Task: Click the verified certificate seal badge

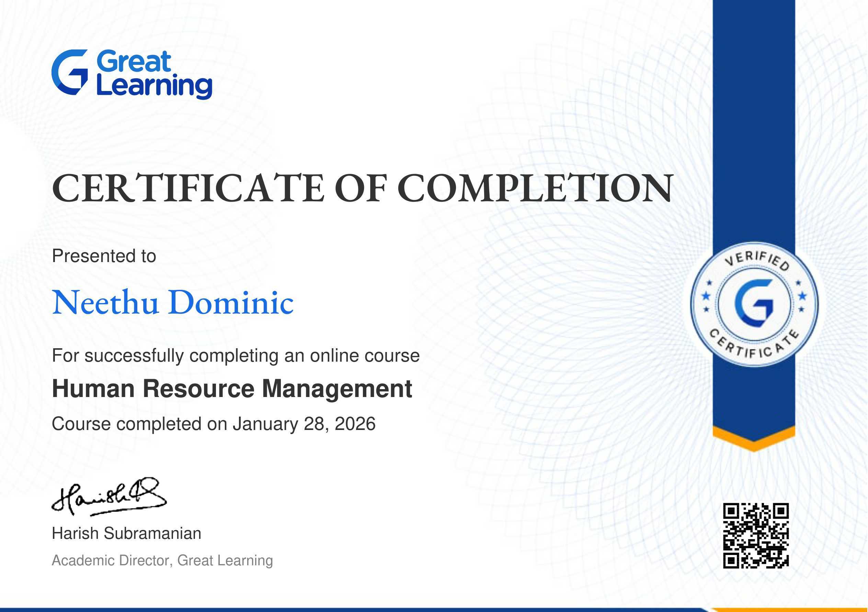Action: (754, 305)
